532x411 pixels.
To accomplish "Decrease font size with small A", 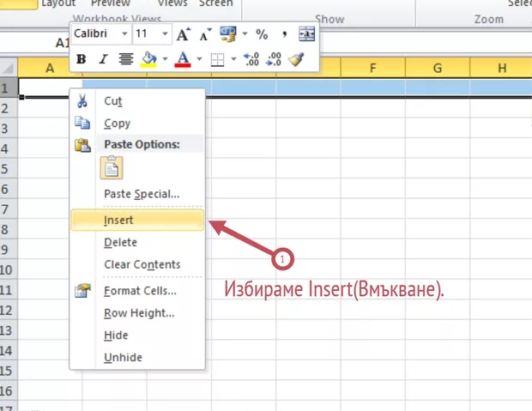I will pos(205,34).
